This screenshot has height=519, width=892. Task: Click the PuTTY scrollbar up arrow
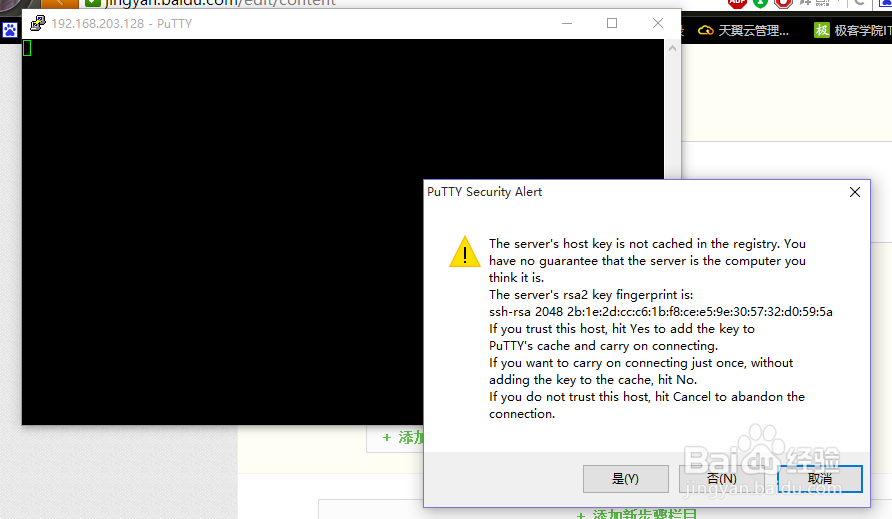tap(672, 48)
